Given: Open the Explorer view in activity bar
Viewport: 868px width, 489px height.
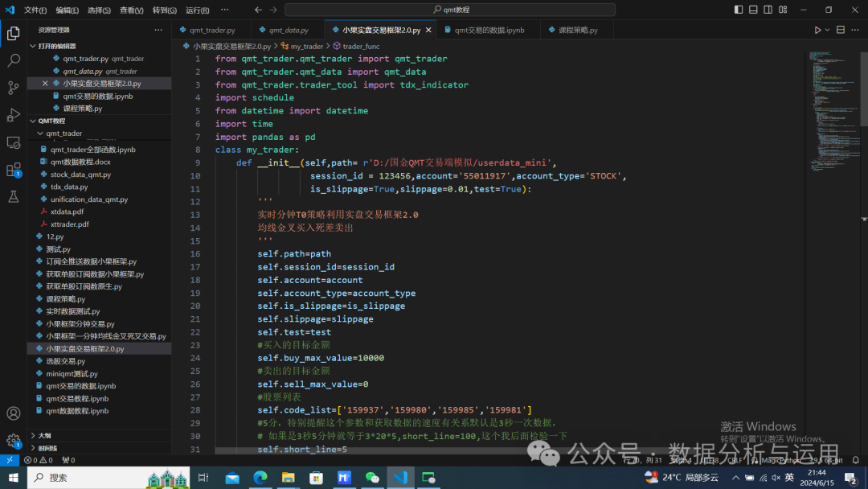Looking at the screenshot, I should 14,33.
